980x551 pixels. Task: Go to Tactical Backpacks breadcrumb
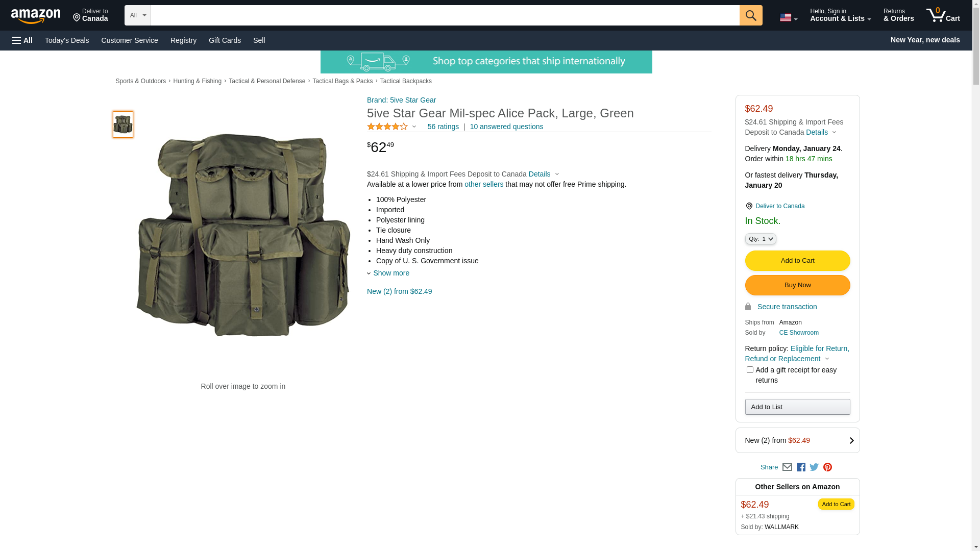coord(406,81)
